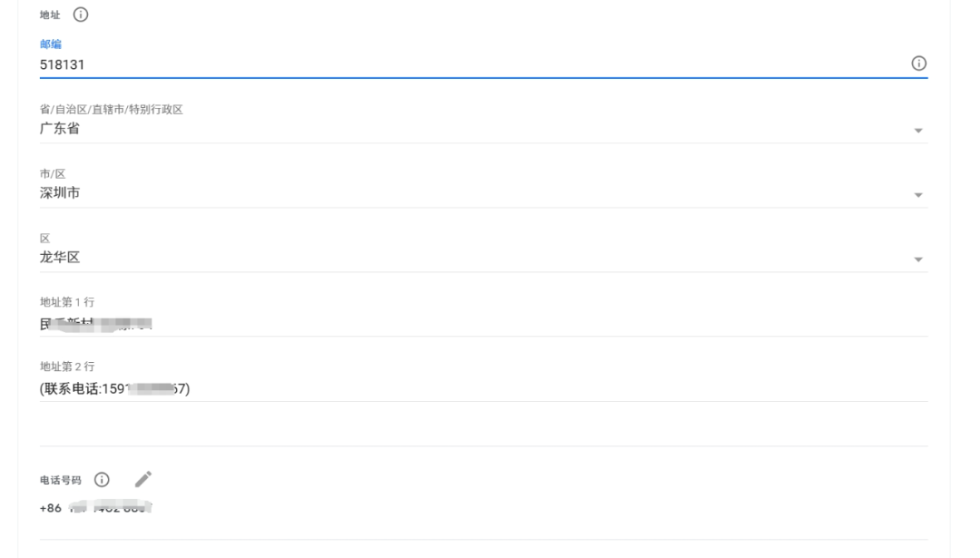Viewport: 980px width, 558px height.
Task: Click the 龙华区 district selection
Action: click(60, 258)
